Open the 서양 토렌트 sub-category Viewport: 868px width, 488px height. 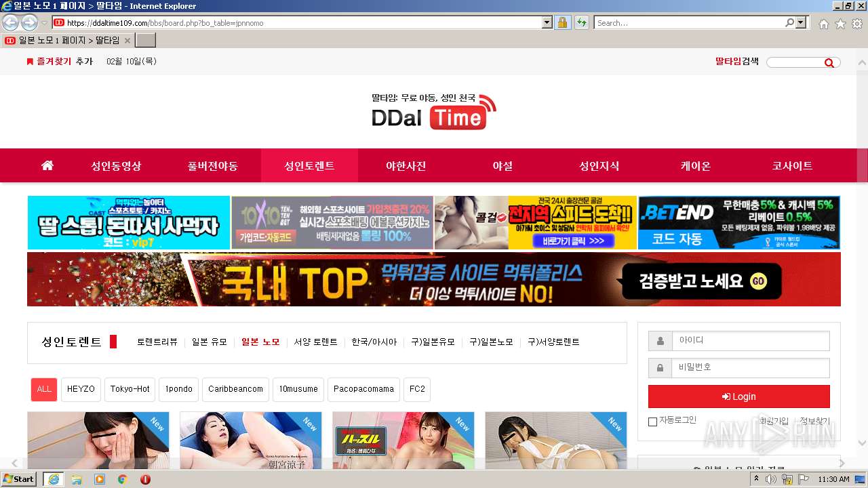pyautogui.click(x=315, y=342)
